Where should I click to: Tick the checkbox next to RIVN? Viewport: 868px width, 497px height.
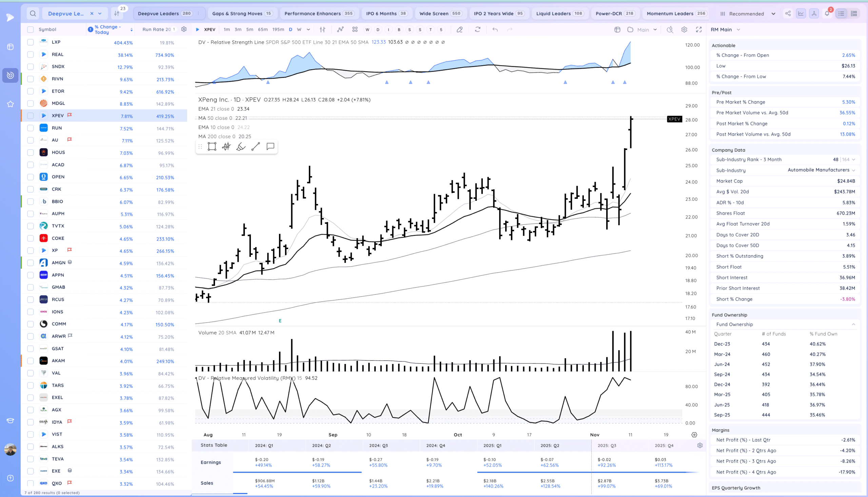click(x=31, y=79)
